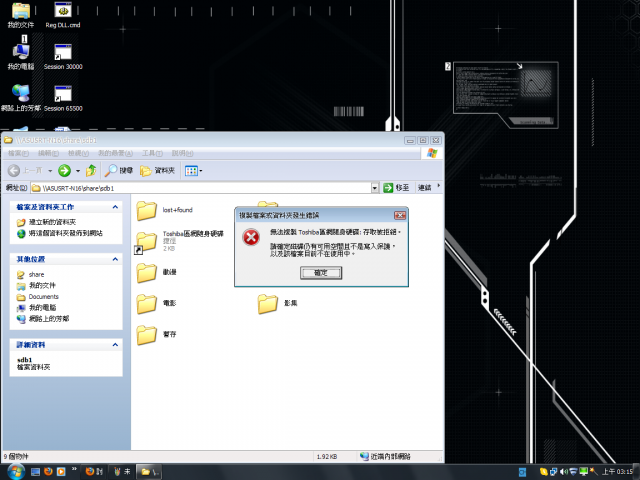This screenshot has width=640, height=480.
Task: Open the My Documents desktop icon
Action: tap(21, 16)
